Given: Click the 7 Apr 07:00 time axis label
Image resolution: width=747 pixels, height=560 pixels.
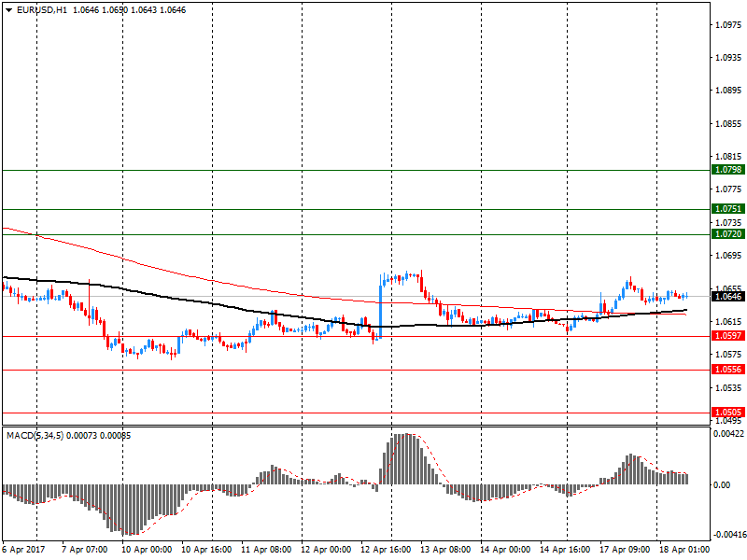Looking at the screenshot, I should pyautogui.click(x=85, y=550).
